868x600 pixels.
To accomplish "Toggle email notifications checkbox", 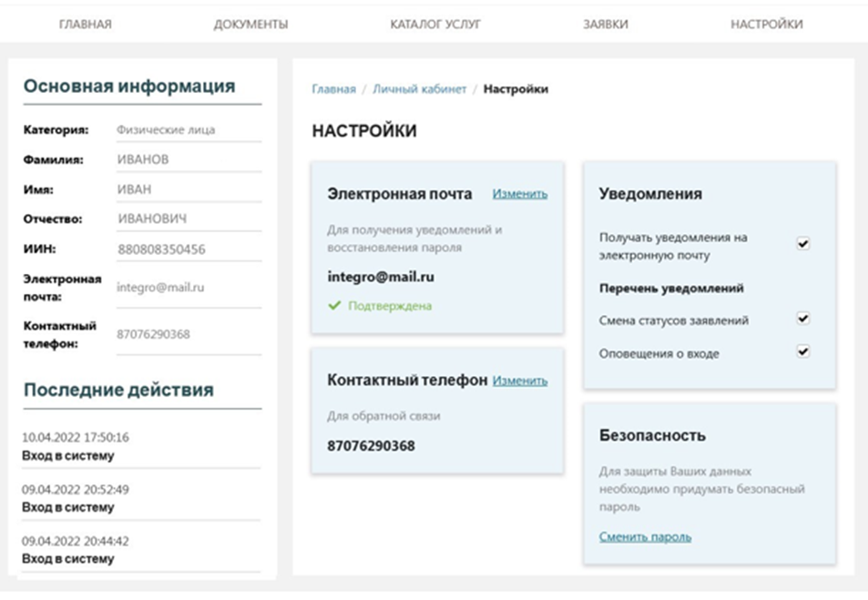I will [x=802, y=244].
